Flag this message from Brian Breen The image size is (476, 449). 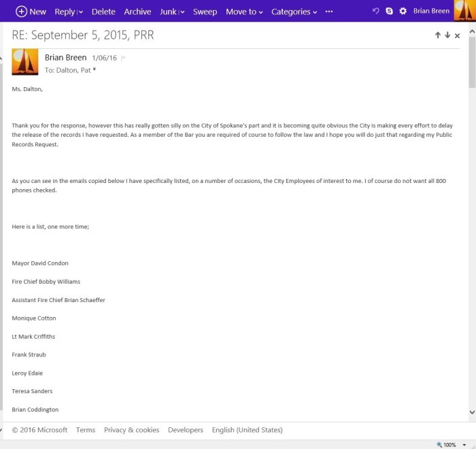click(123, 59)
